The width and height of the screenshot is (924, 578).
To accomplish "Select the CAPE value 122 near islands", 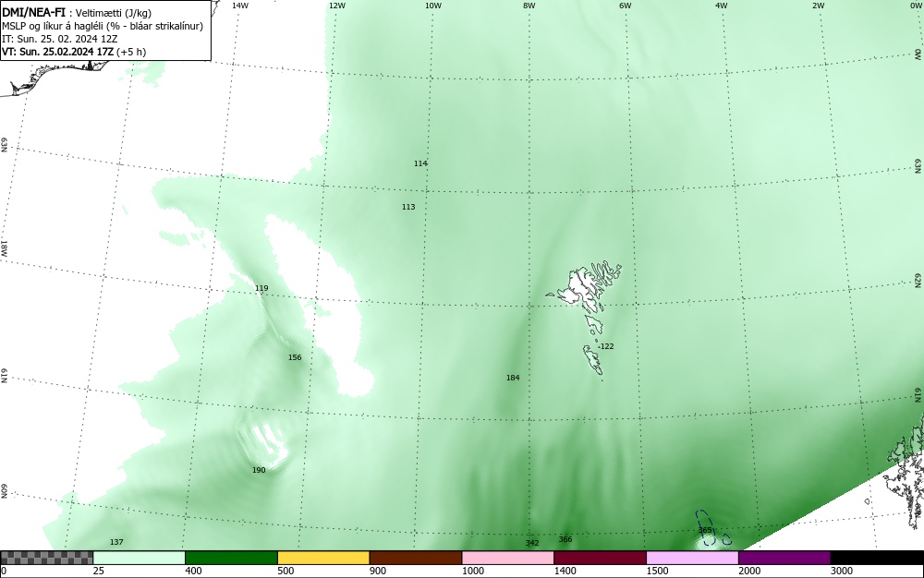I will click(607, 346).
